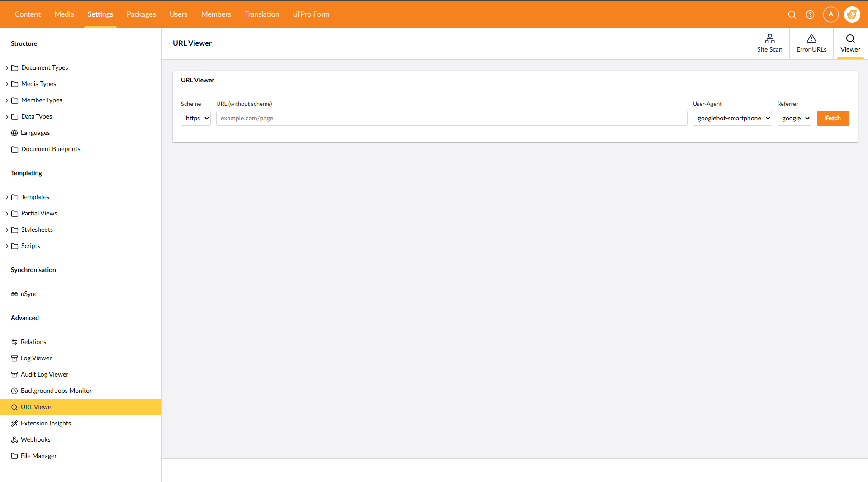Open the Referrer google dropdown
The width and height of the screenshot is (868, 482).
point(794,118)
